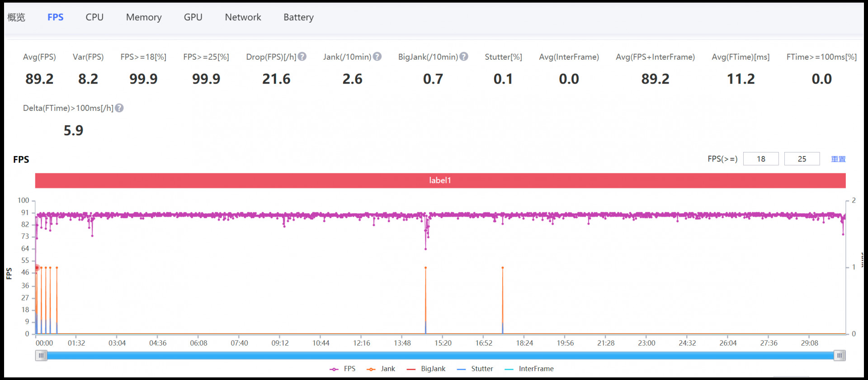Click left handle of timeline range slider
This screenshot has width=868, height=380.
point(41,356)
